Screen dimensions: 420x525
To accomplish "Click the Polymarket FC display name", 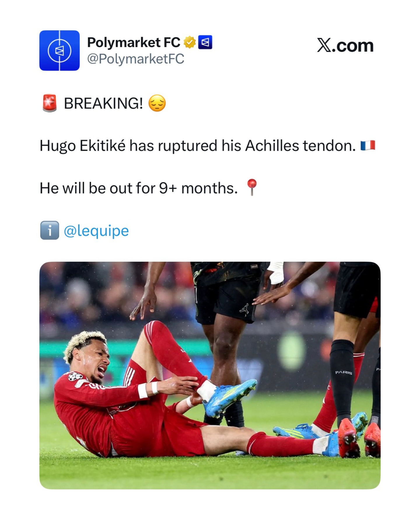I will click(x=134, y=43).
